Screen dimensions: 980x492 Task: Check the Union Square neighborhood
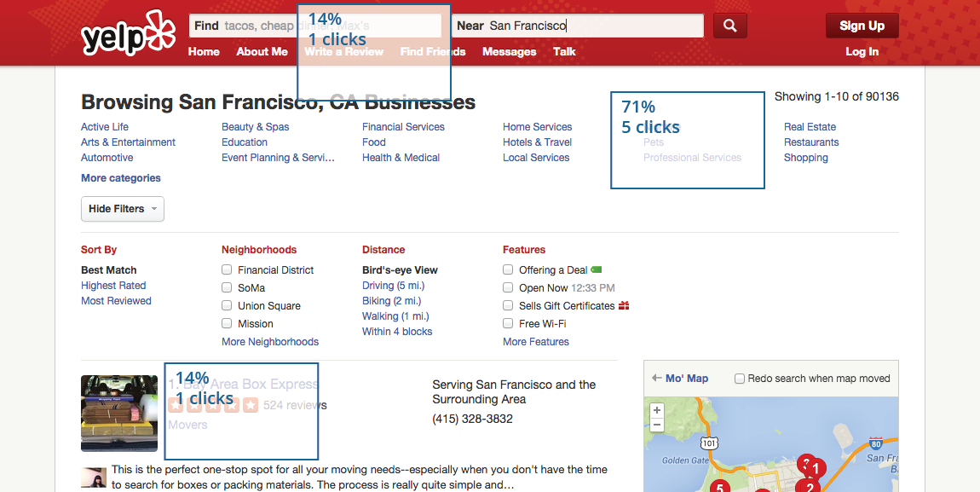tap(227, 306)
